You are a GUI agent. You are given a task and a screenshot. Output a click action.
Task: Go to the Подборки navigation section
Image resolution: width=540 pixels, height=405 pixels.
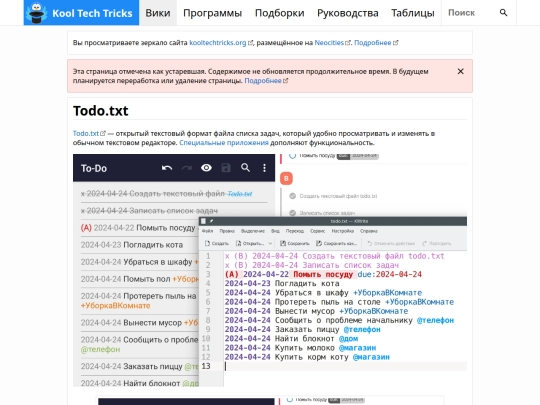[279, 13]
